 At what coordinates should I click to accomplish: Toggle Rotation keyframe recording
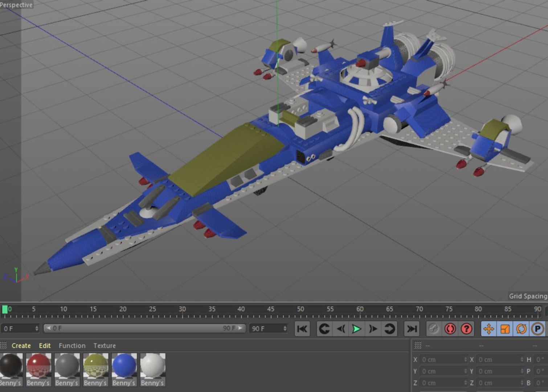point(521,329)
